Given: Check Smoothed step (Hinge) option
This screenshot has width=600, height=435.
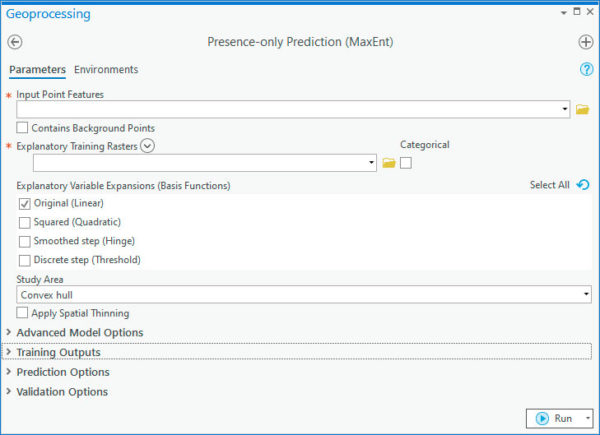Looking at the screenshot, I should coord(24,241).
